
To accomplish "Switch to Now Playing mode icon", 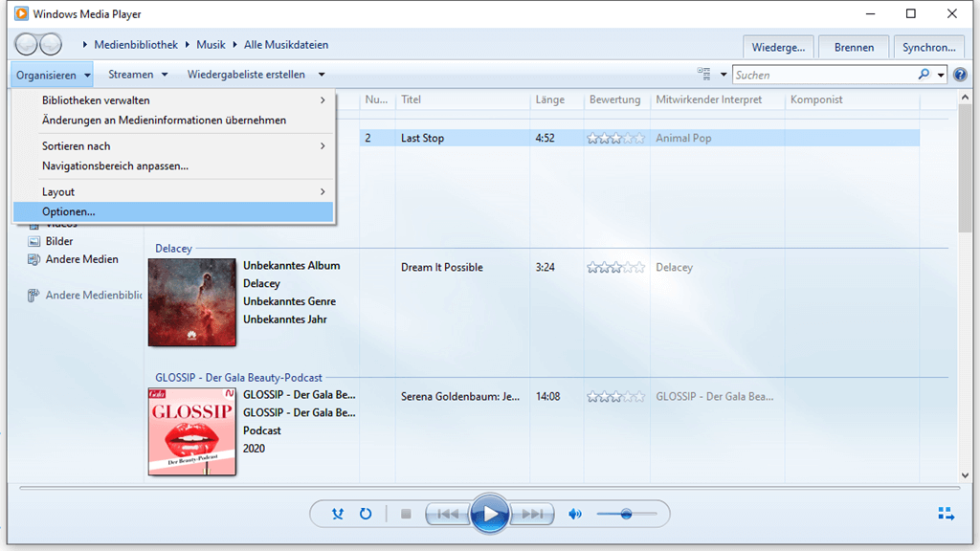I will point(947,514).
